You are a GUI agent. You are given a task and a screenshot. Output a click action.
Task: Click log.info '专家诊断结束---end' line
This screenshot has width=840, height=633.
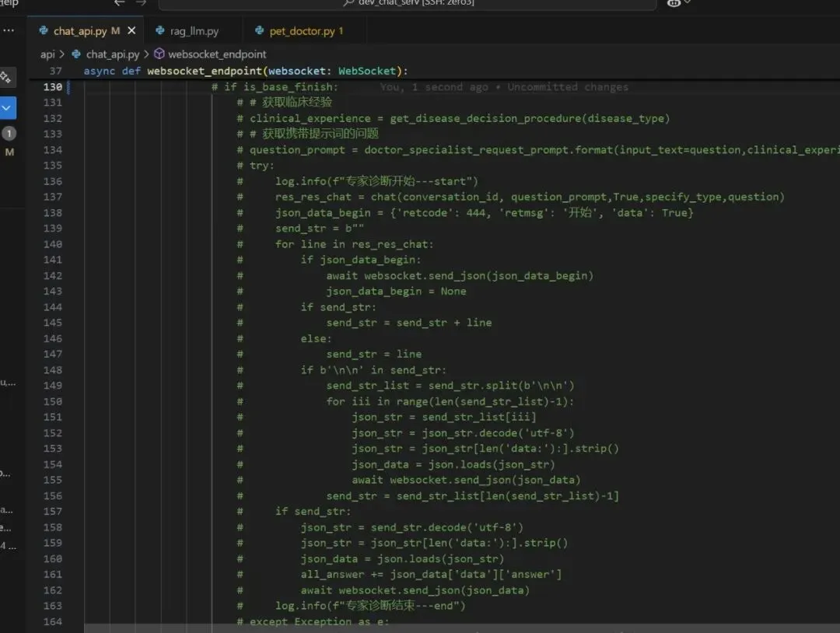coord(370,606)
